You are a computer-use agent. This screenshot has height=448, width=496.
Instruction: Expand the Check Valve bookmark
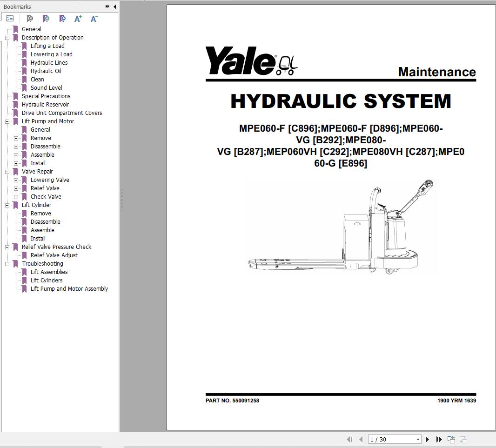coord(16,197)
